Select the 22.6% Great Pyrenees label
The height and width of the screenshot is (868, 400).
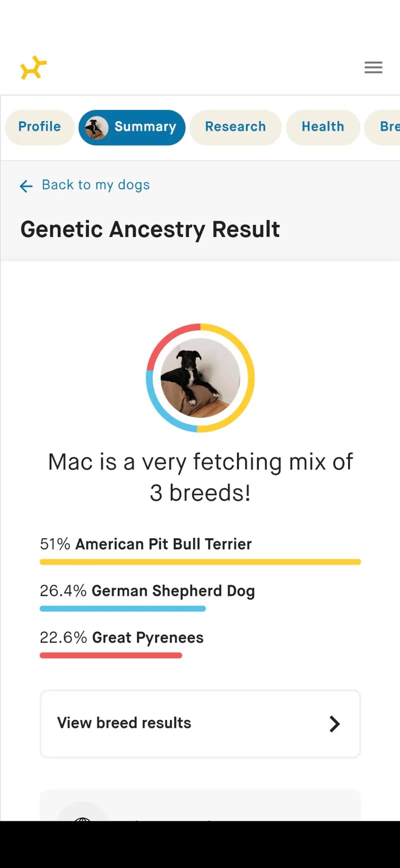121,638
